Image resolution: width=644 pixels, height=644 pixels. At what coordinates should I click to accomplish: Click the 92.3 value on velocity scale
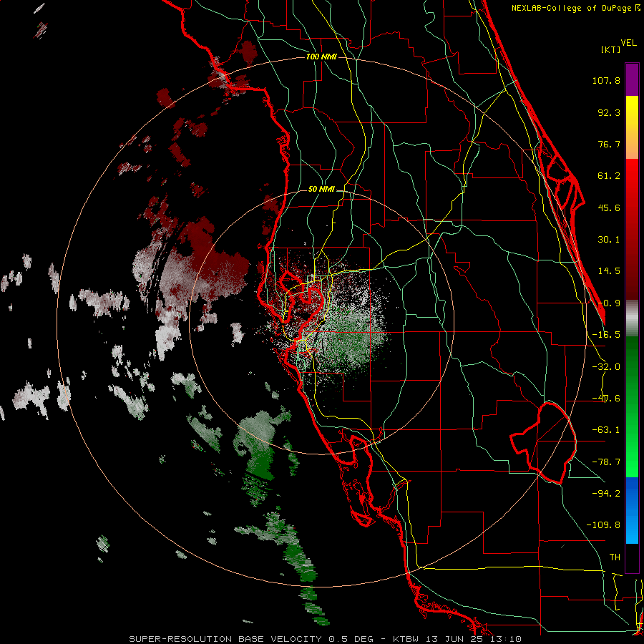point(609,112)
